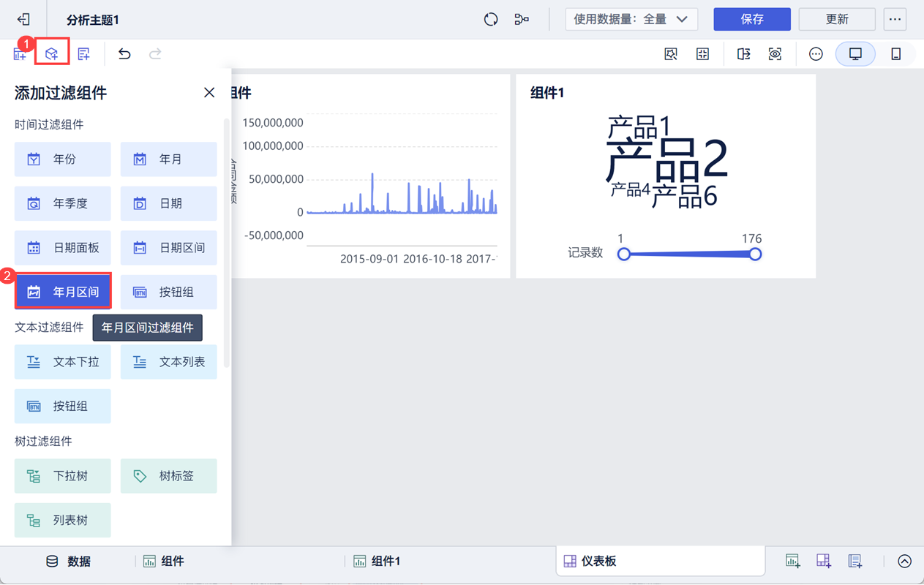The height and width of the screenshot is (585, 924).
Task: Add the 年份 filter component
Action: (x=63, y=159)
